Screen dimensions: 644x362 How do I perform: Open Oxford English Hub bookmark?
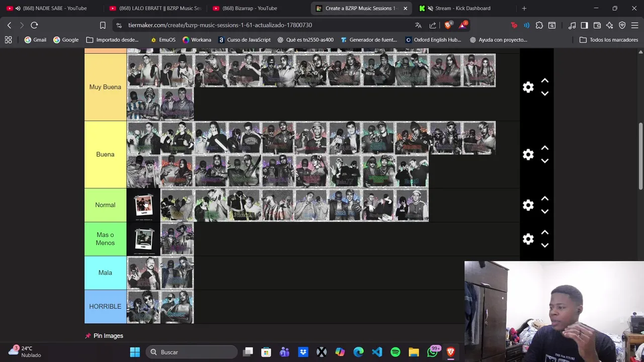point(433,40)
